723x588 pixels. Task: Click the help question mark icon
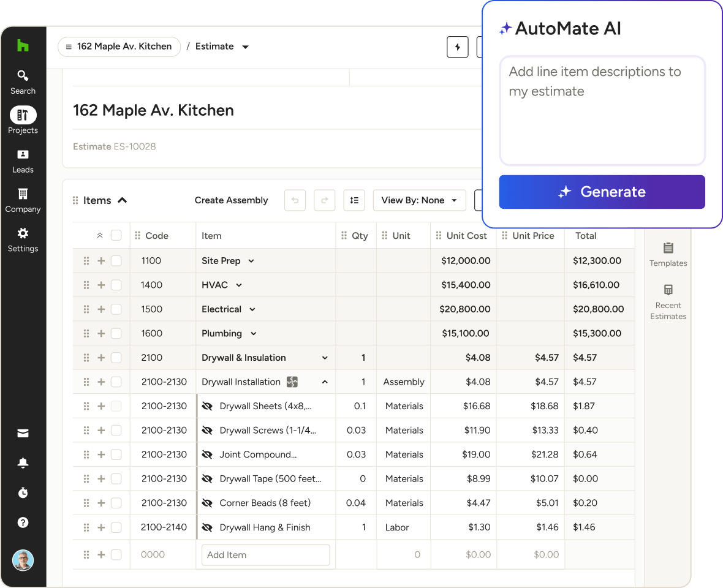(23, 522)
